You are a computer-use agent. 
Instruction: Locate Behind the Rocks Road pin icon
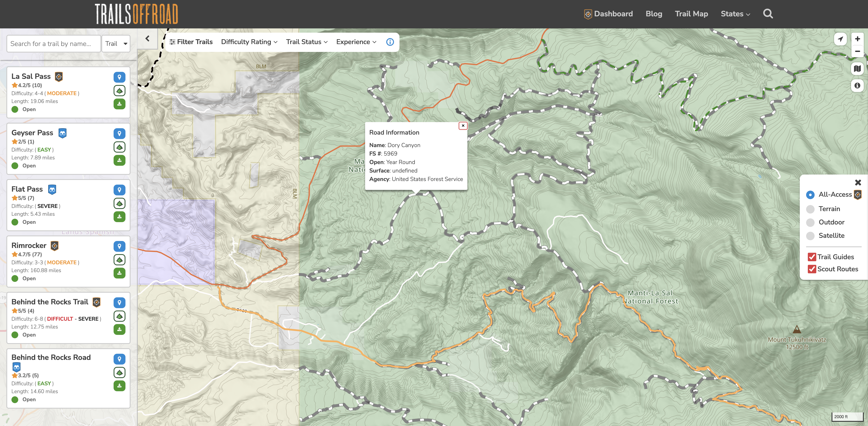[x=119, y=359]
